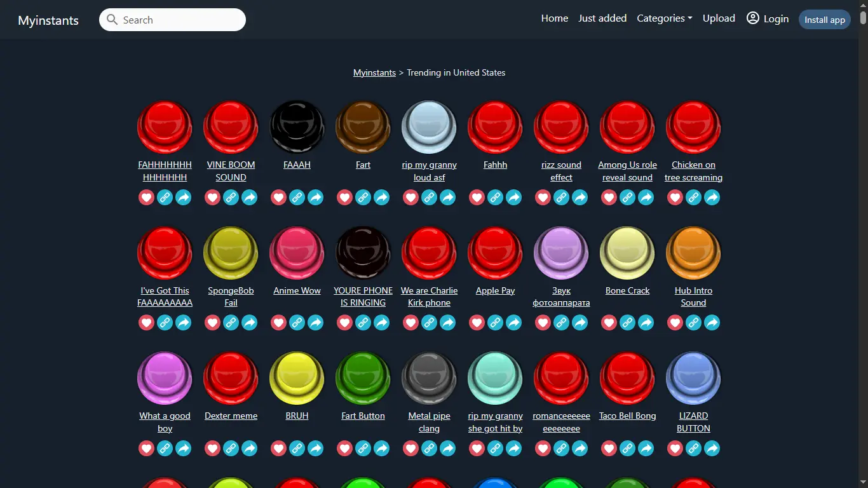Image resolution: width=868 pixels, height=488 pixels.
Task: Play the yellow BRUH sound button
Action: coord(297,378)
